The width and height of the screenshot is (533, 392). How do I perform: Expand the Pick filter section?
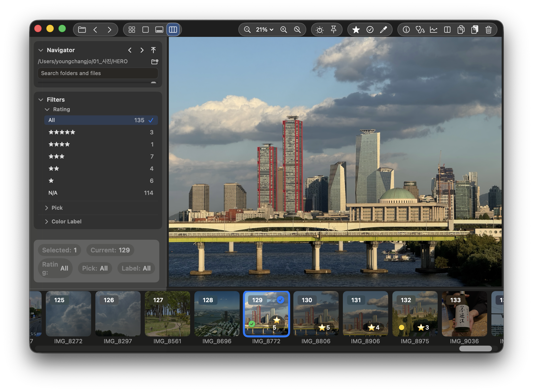click(57, 208)
